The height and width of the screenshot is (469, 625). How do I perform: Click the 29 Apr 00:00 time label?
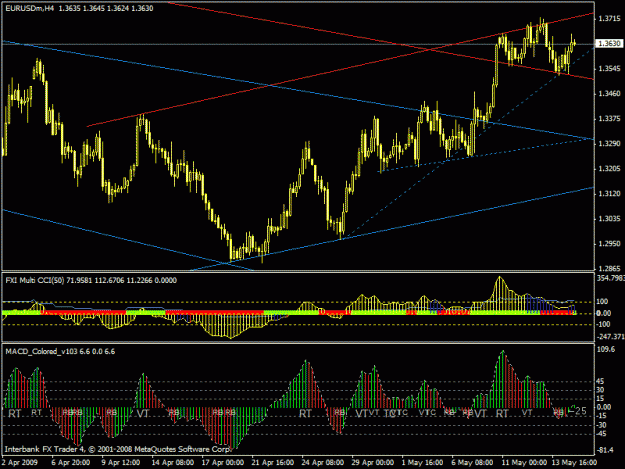(x=373, y=463)
